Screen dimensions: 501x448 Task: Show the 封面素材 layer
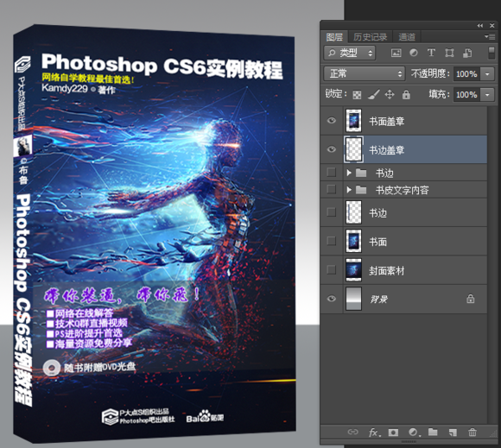332,270
